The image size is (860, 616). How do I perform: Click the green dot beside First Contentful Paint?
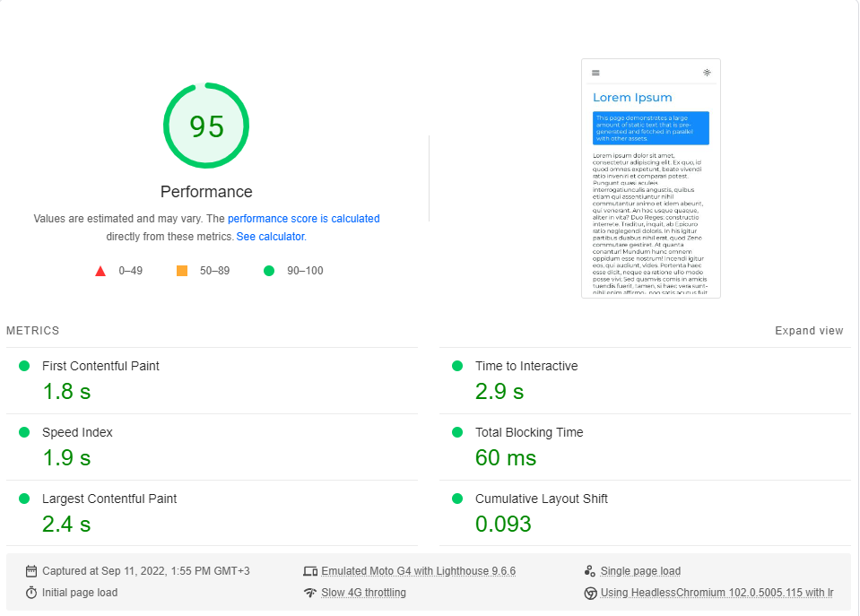tap(24, 366)
